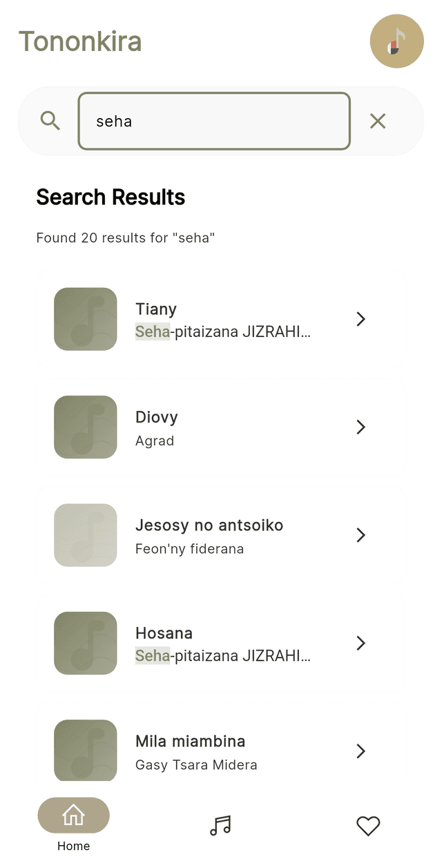This screenshot has height=868, width=442.
Task: Open the profile avatar music icon
Action: (x=396, y=41)
